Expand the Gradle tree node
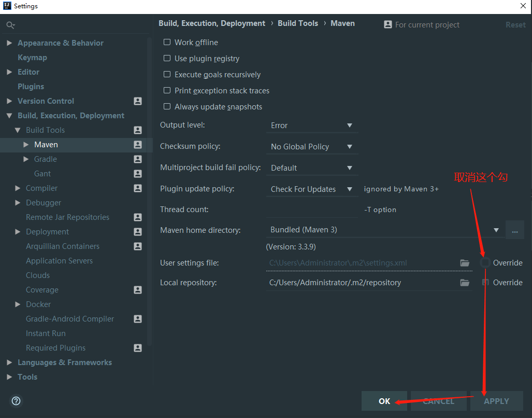The height and width of the screenshot is (418, 532). point(26,159)
